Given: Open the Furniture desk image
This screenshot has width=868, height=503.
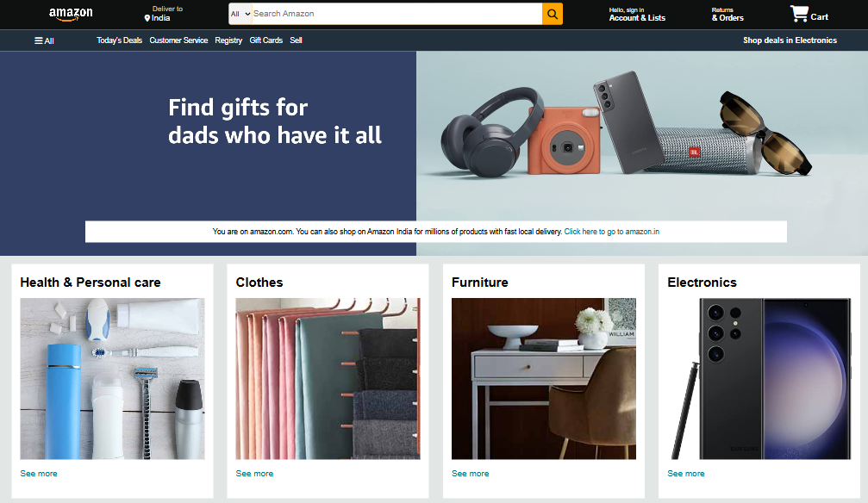Looking at the screenshot, I should 544,378.
